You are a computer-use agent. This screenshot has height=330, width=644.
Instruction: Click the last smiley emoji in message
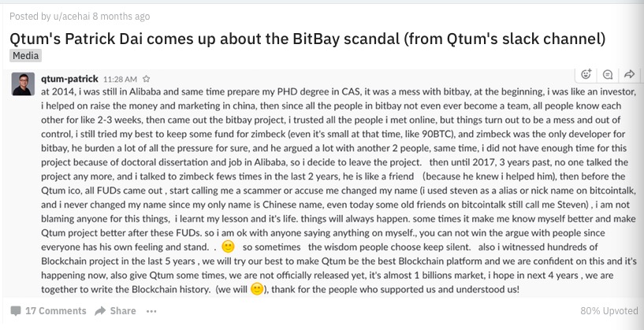point(256,289)
